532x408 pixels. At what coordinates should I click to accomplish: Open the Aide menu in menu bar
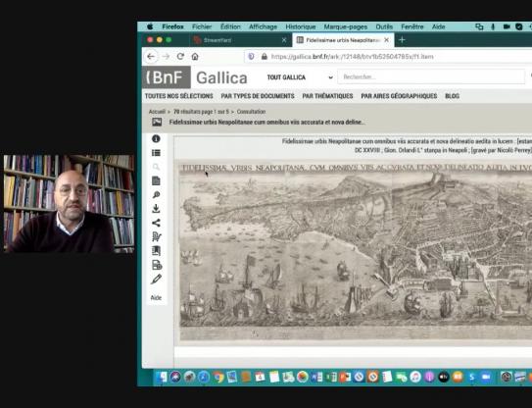pyautogui.click(x=438, y=26)
